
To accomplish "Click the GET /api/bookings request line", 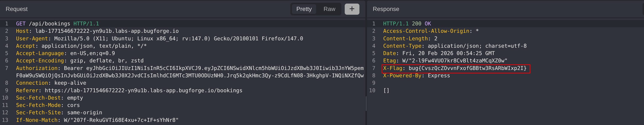I will (57, 24).
